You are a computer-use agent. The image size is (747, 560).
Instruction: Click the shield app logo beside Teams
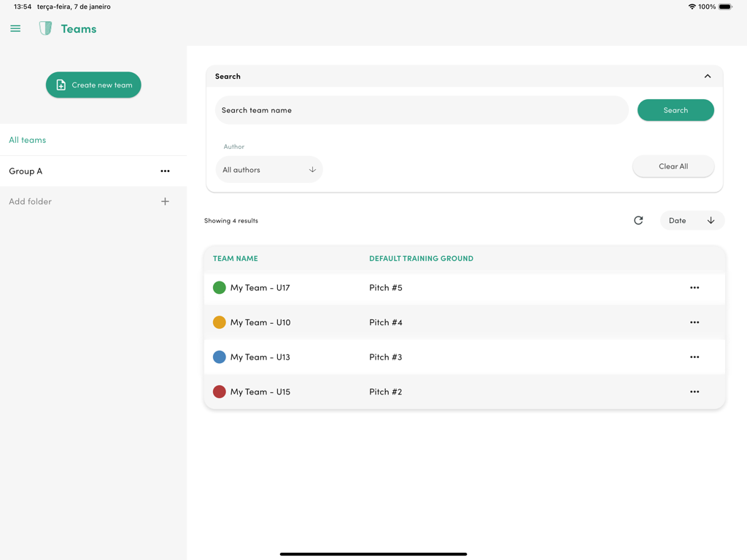tap(45, 28)
